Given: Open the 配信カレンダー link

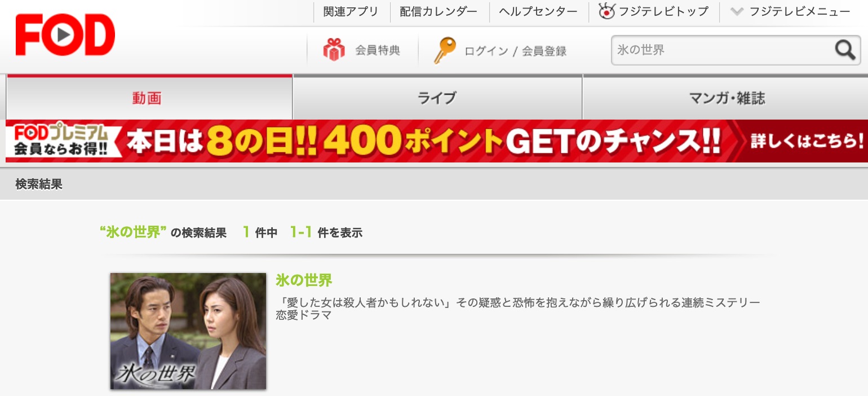Looking at the screenshot, I should pyautogui.click(x=438, y=11).
